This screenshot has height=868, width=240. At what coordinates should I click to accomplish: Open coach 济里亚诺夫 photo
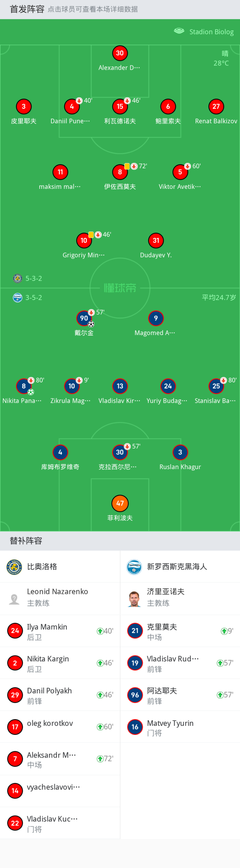pos(134,599)
